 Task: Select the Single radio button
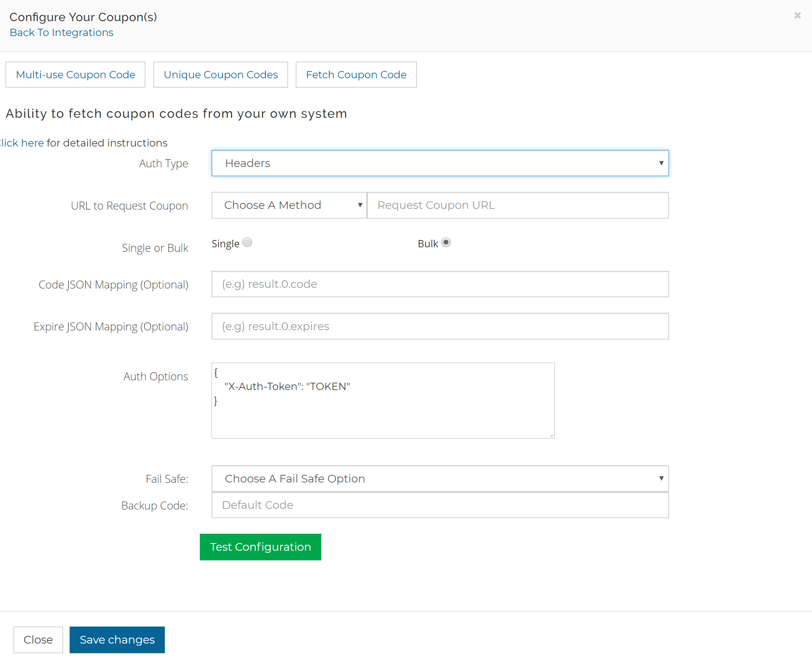click(x=248, y=242)
